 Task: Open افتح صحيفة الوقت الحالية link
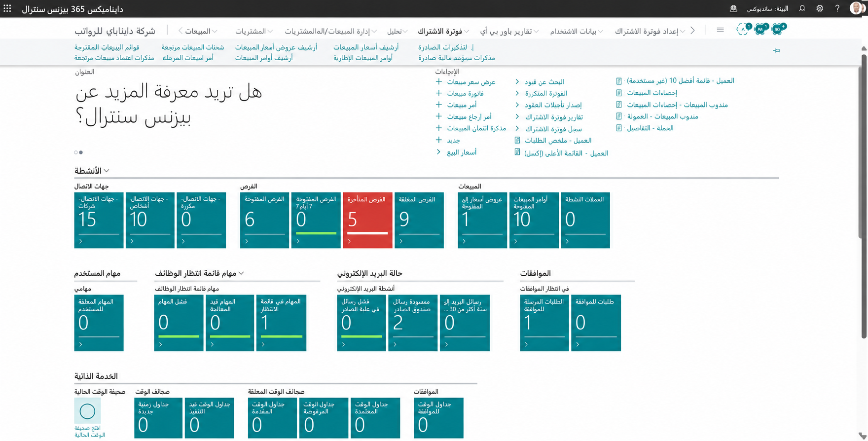(x=90, y=432)
